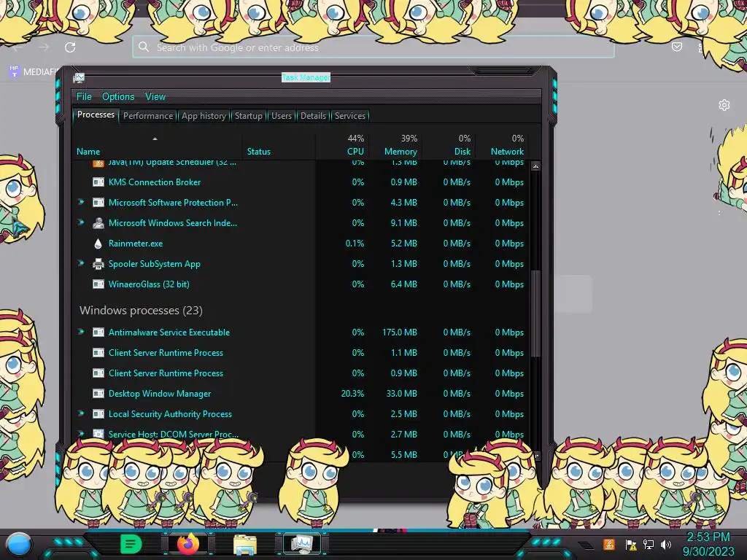Viewport: 747px width, 560px height.
Task: Expand Local Security Authority Process group
Action: 81,413
